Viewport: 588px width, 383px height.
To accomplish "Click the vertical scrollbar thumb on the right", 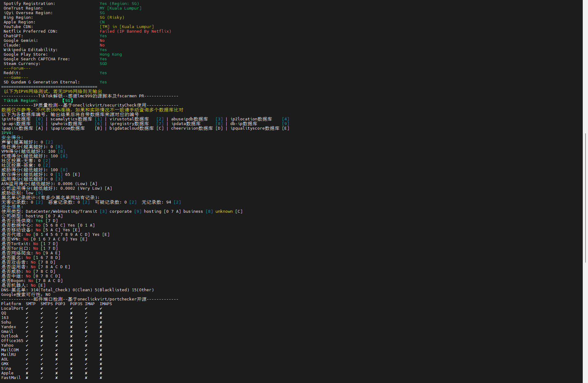I will [x=586, y=198].
